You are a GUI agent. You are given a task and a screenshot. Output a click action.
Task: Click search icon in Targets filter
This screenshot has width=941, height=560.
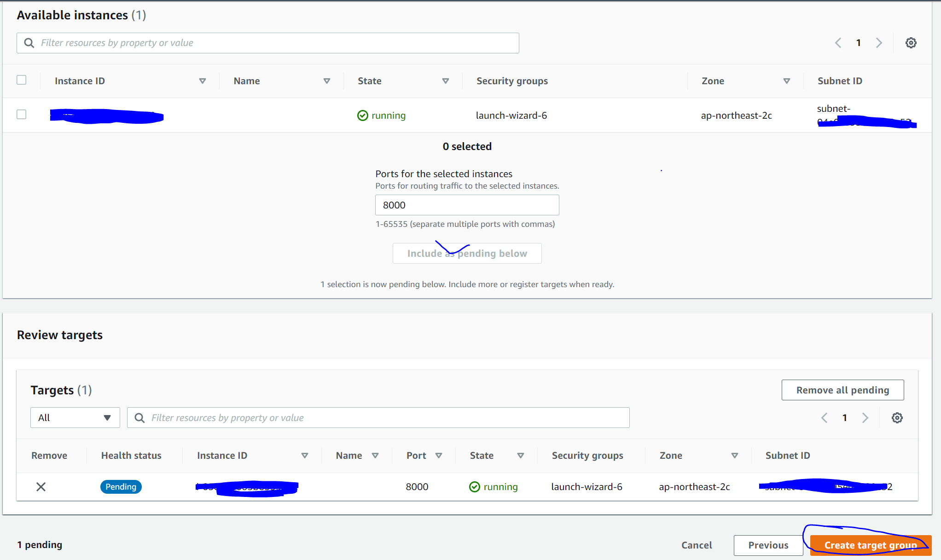tap(139, 418)
